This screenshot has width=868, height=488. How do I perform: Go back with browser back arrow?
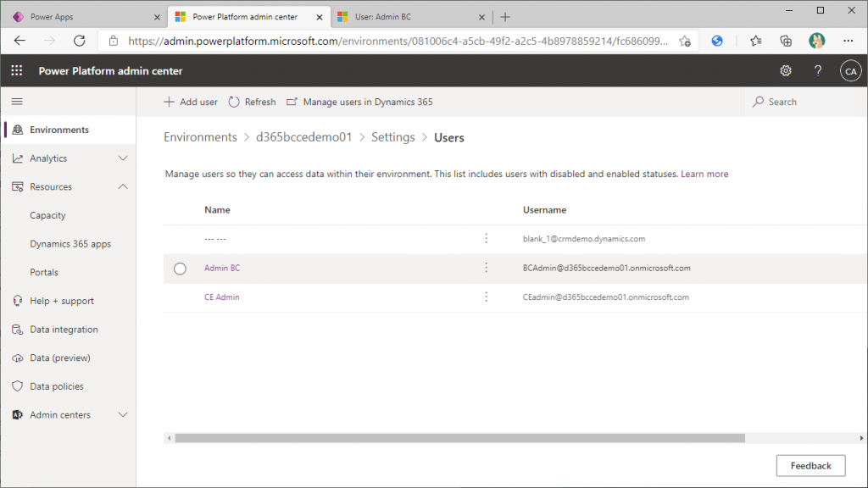pyautogui.click(x=20, y=41)
